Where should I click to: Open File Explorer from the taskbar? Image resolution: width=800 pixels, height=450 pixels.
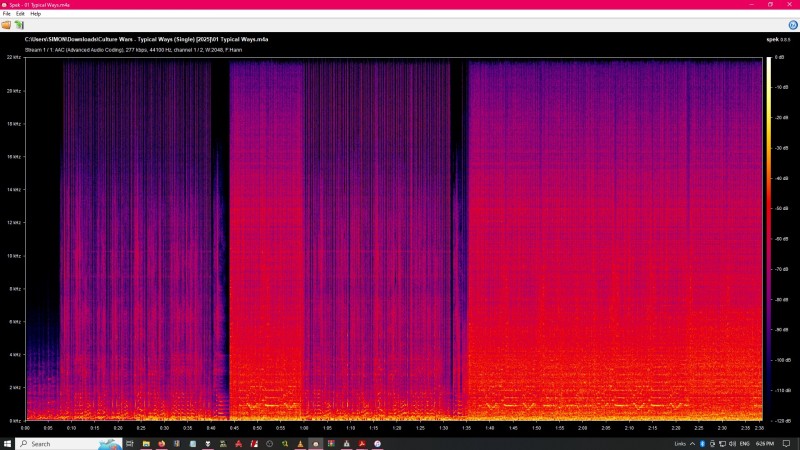(146, 443)
